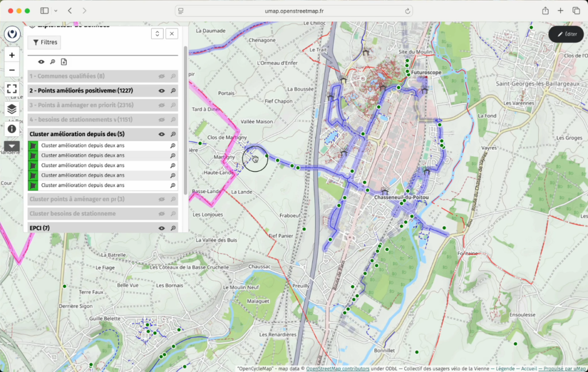Enter fullscreen map mode
The height and width of the screenshot is (372, 588).
point(12,89)
